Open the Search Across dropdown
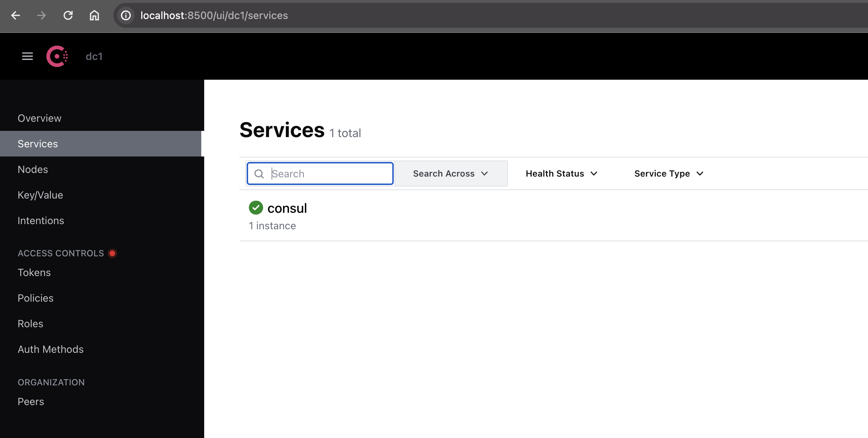The width and height of the screenshot is (868, 438). point(450,173)
